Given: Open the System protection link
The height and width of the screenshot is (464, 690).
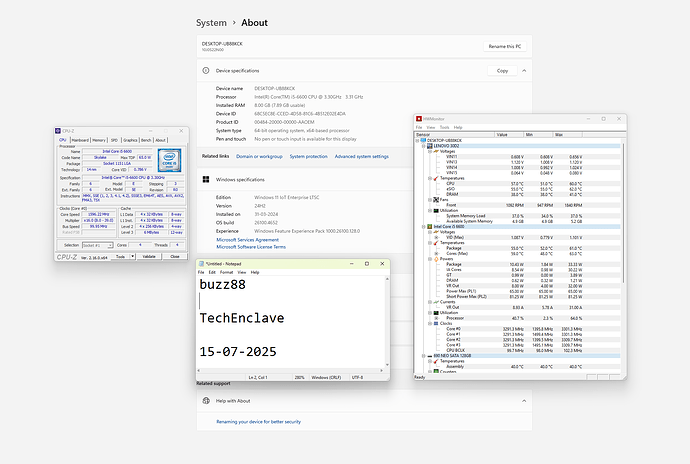Looking at the screenshot, I should [x=308, y=156].
